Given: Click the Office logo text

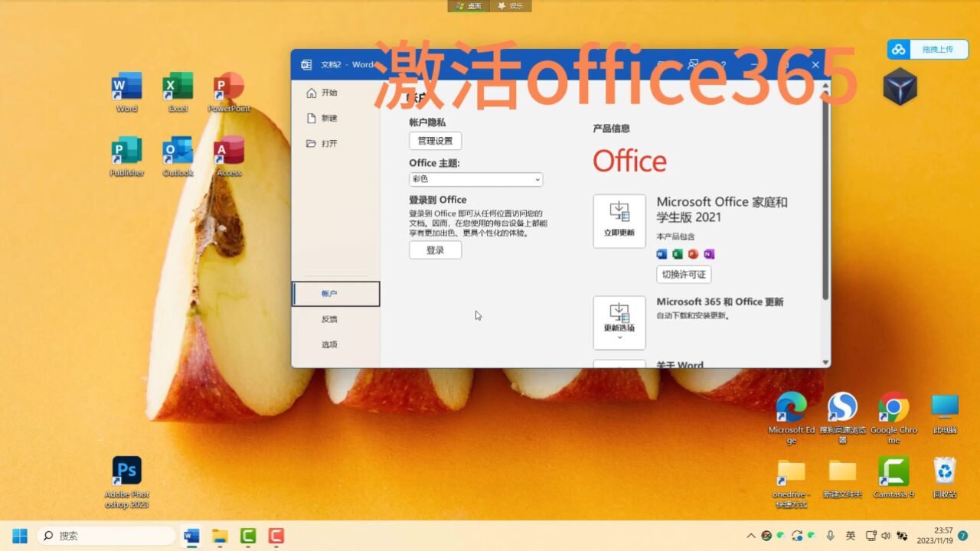Looking at the screenshot, I should click(629, 161).
